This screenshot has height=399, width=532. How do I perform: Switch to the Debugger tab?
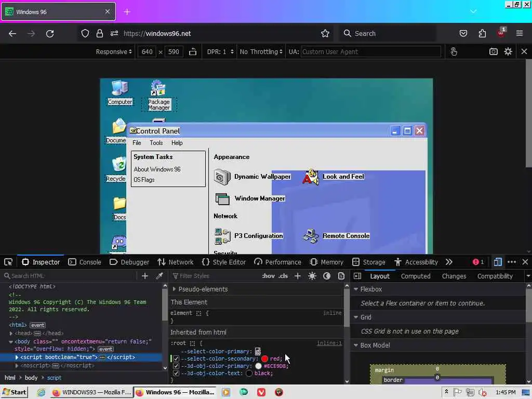click(x=129, y=262)
